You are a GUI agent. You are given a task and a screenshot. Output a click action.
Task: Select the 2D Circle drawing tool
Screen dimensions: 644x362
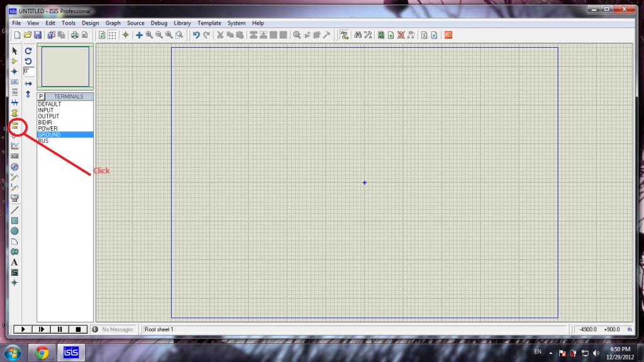14,231
